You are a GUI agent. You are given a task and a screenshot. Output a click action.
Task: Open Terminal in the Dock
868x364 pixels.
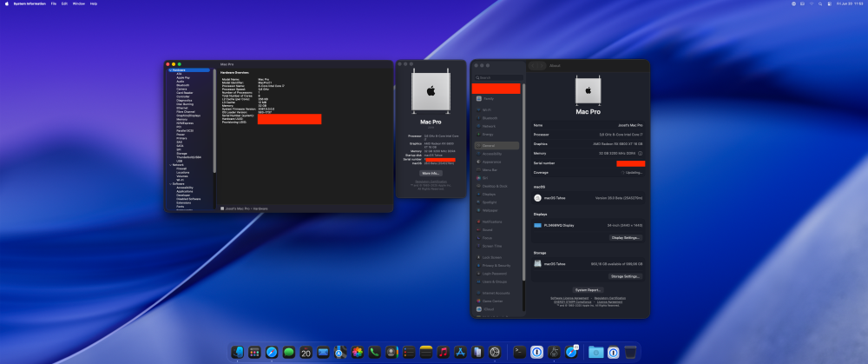point(519,351)
